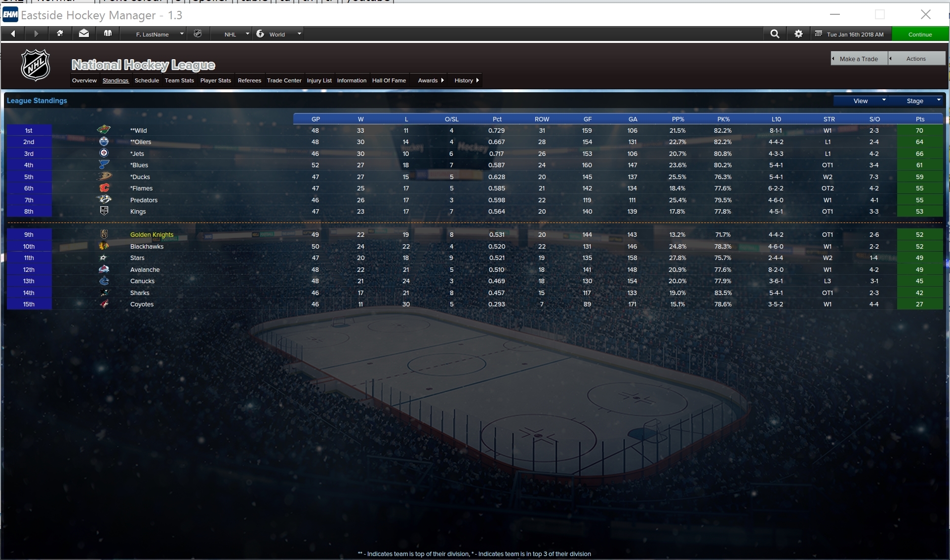
Task: Select the Jets team logo
Action: coord(104,153)
